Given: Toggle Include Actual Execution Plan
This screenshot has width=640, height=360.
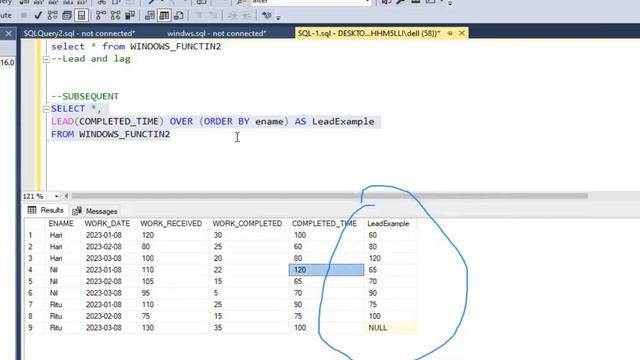Looking at the screenshot, I should tap(101, 16).
